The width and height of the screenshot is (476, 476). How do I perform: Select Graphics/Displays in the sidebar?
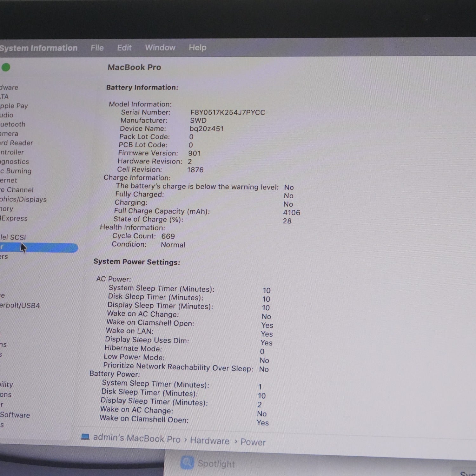click(23, 199)
